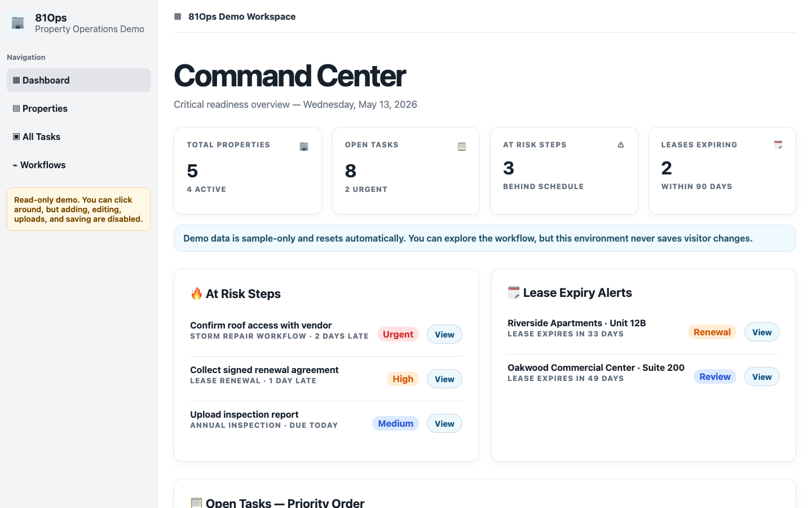Click 'Storm Repair Workflow · 2 days late' text
The width and height of the screenshot is (812, 508).
(x=279, y=336)
